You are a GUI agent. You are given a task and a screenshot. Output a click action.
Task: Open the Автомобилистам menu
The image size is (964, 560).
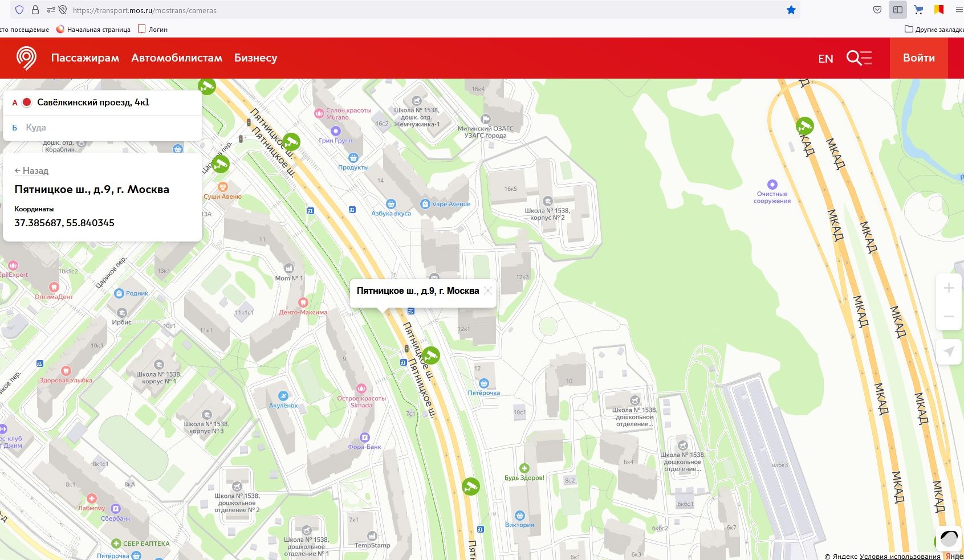tap(177, 58)
